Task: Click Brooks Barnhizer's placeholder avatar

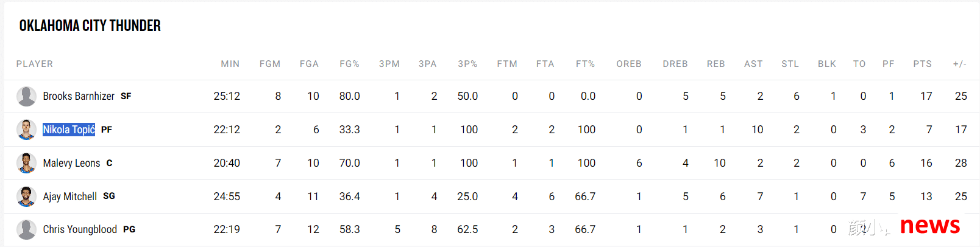Action: (26, 96)
